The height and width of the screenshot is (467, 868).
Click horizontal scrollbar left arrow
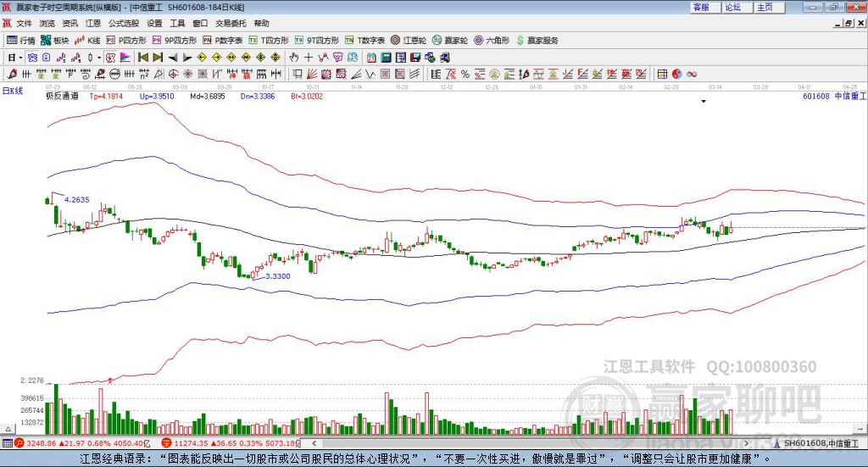[314, 443]
